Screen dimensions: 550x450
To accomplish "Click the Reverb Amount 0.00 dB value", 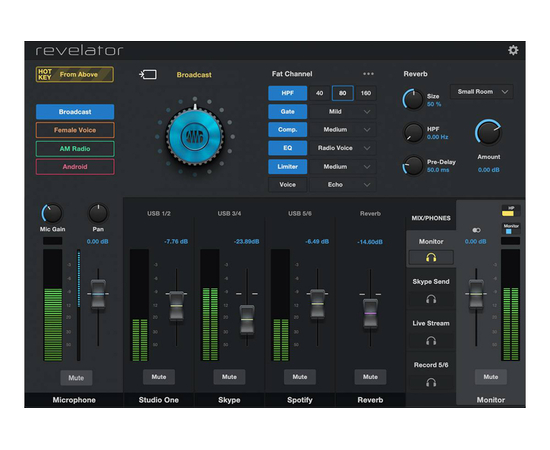I will click(489, 170).
